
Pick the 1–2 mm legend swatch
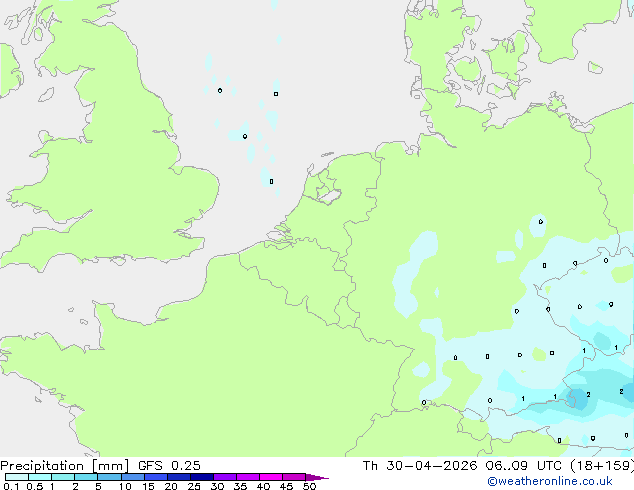(x=63, y=477)
